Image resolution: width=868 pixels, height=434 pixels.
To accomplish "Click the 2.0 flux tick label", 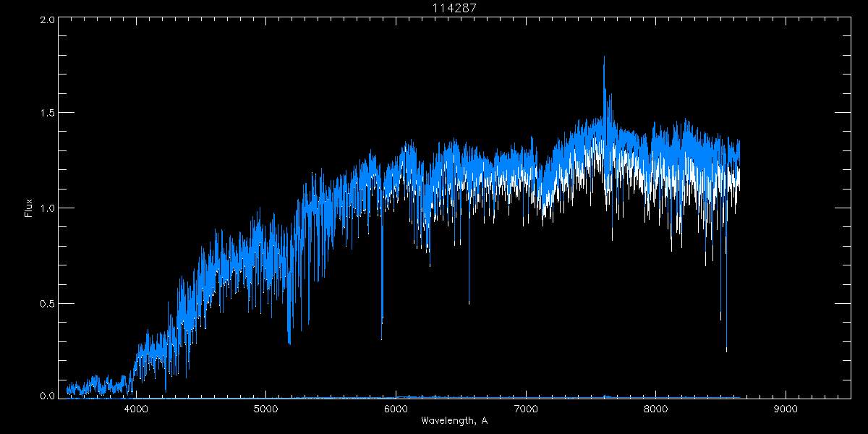I will coord(47,20).
